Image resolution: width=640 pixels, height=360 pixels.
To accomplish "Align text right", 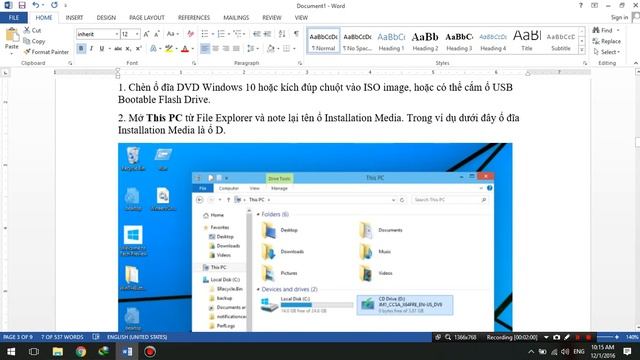I will tap(226, 49).
